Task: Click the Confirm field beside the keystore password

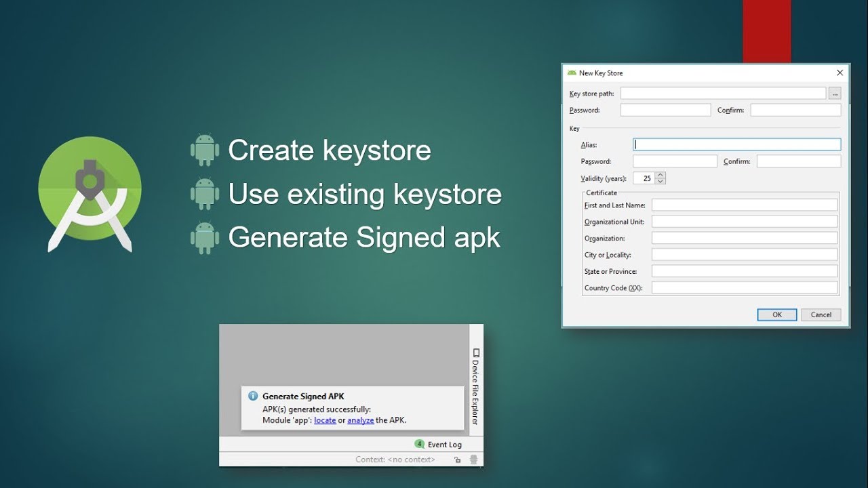Action: coord(795,110)
